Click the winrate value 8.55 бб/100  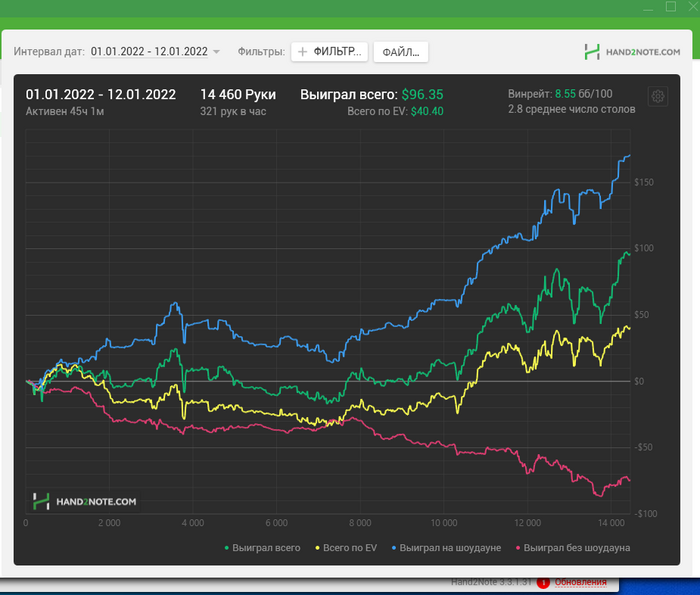[x=583, y=94]
